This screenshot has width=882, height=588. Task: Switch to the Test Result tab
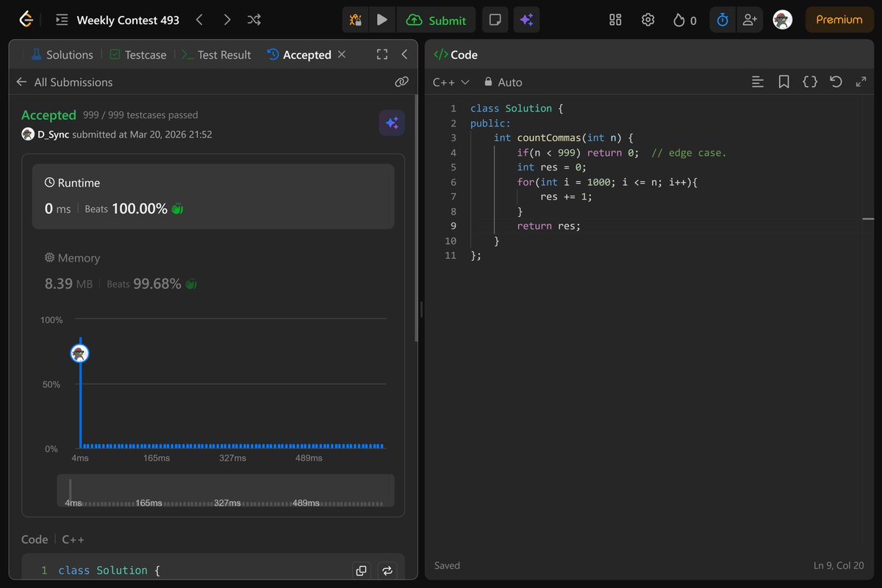tap(216, 54)
